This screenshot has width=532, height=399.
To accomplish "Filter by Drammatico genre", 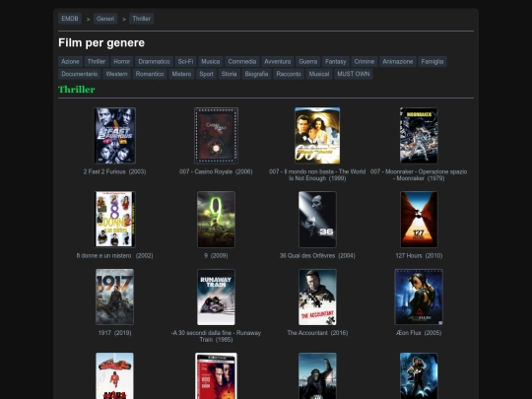I will (x=154, y=62).
